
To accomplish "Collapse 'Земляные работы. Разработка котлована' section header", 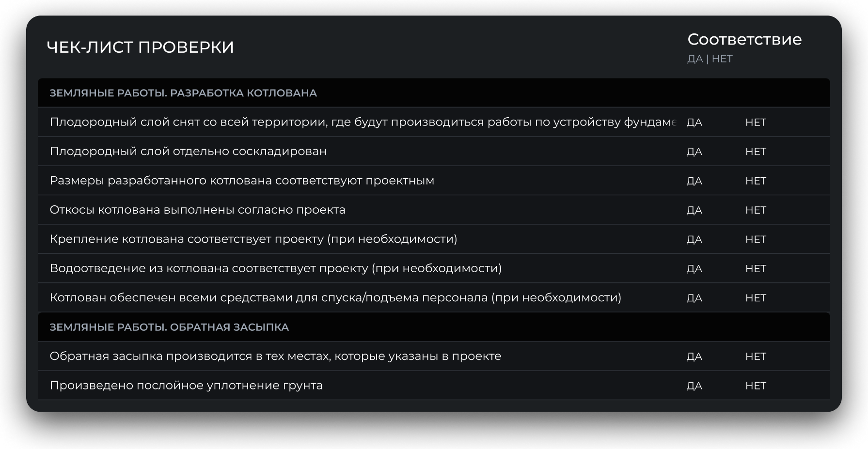I will pos(183,93).
